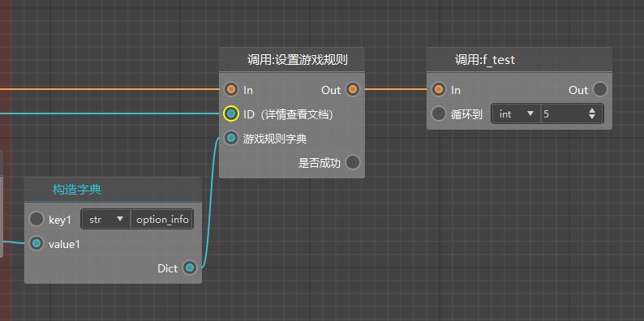Increase the 循环到 value with up arrow
The height and width of the screenshot is (321, 644).
[592, 110]
